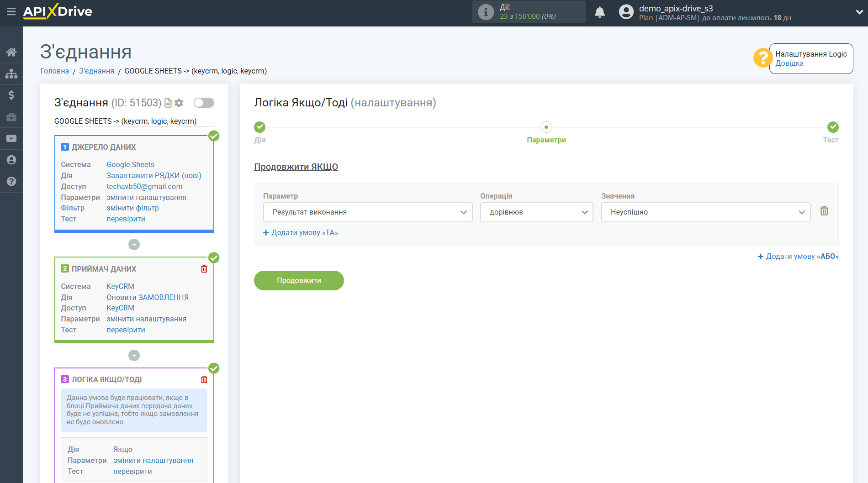Click techavb50@gmail.com access link
This screenshot has width=868, height=483.
[144, 186]
